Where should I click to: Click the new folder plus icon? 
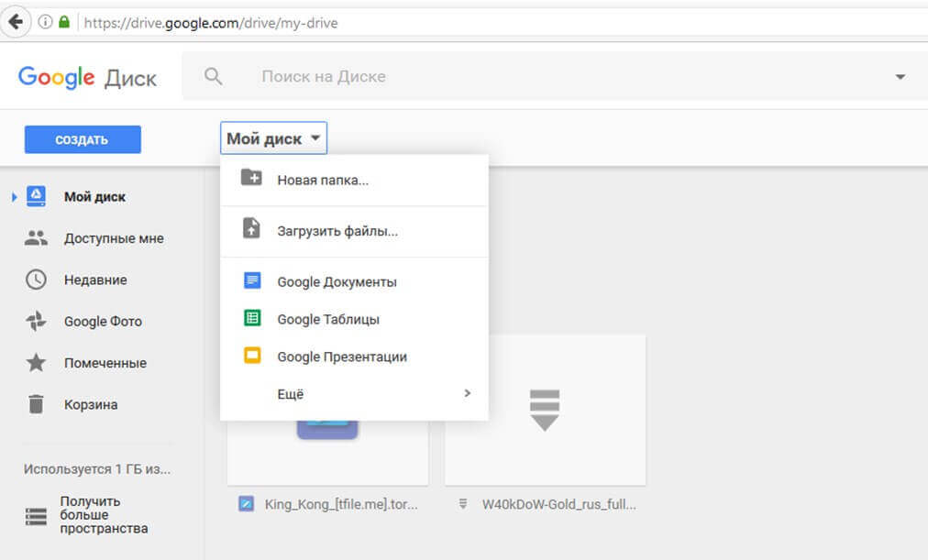pos(251,179)
